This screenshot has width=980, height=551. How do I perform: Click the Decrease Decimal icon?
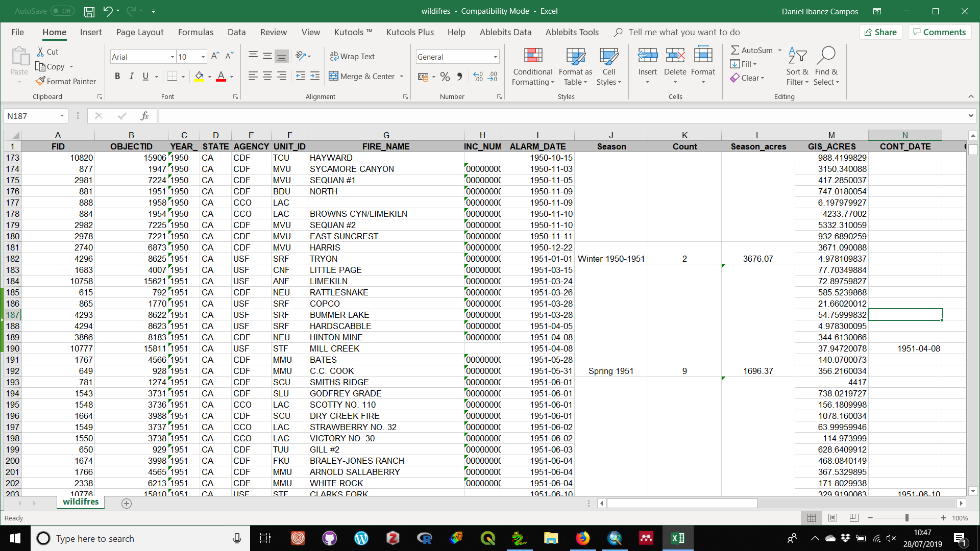tap(493, 77)
